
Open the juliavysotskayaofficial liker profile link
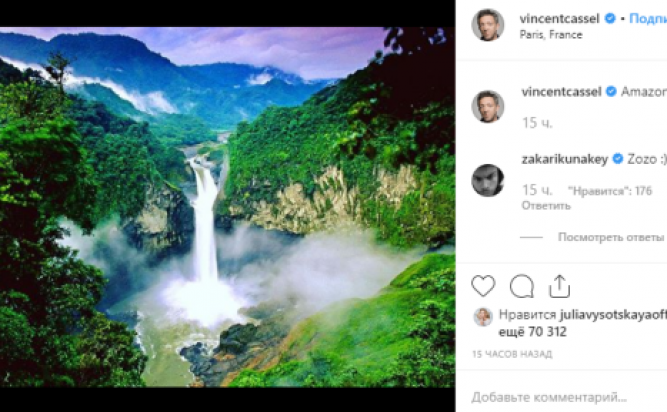tap(610, 315)
